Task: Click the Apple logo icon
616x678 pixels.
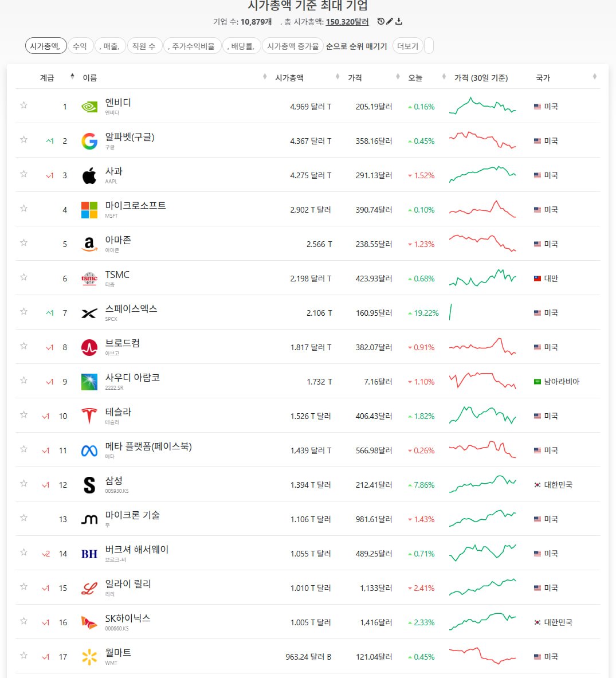Action: point(89,175)
